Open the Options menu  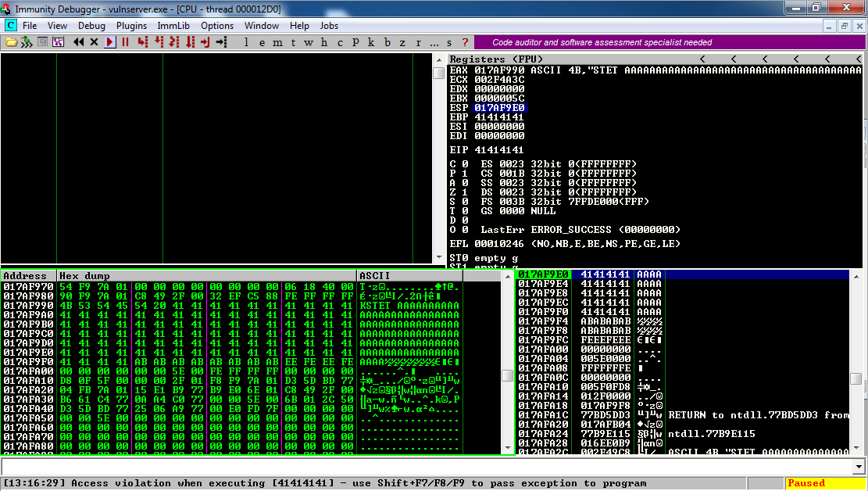click(217, 26)
